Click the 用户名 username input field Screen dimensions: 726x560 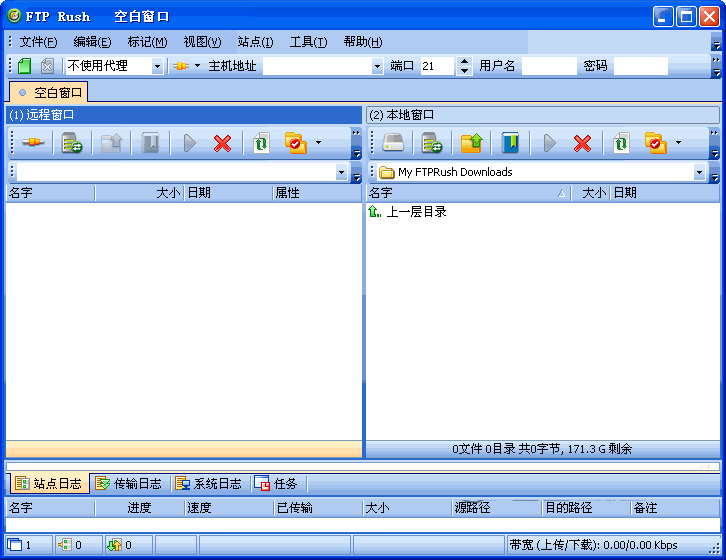(549, 66)
